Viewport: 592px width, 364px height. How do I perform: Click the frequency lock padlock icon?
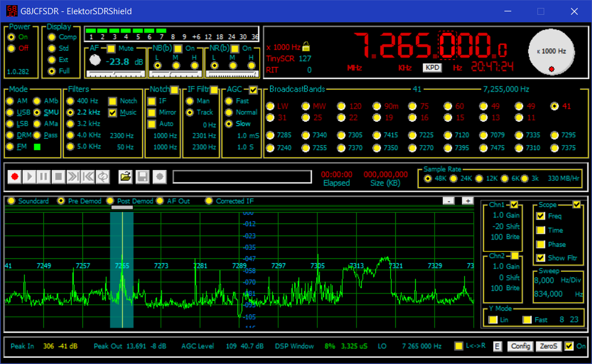point(306,47)
